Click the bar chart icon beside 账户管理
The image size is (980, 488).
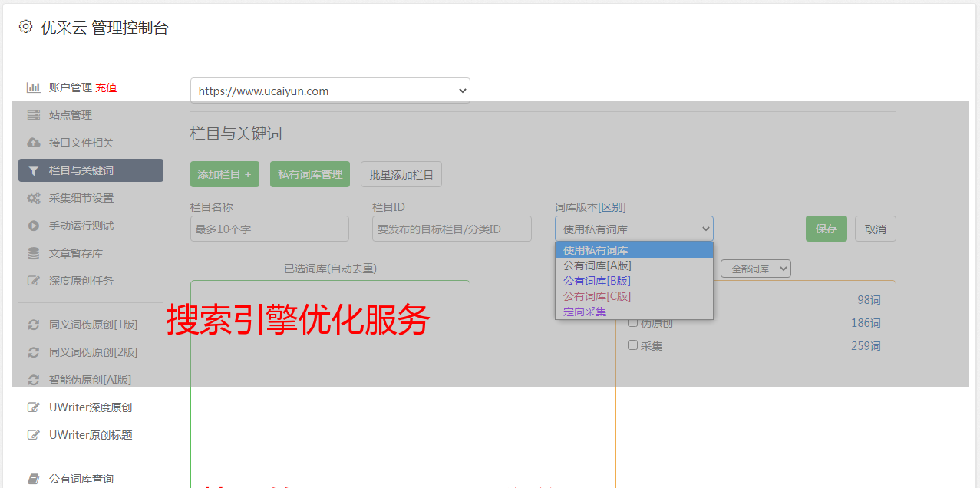click(33, 87)
